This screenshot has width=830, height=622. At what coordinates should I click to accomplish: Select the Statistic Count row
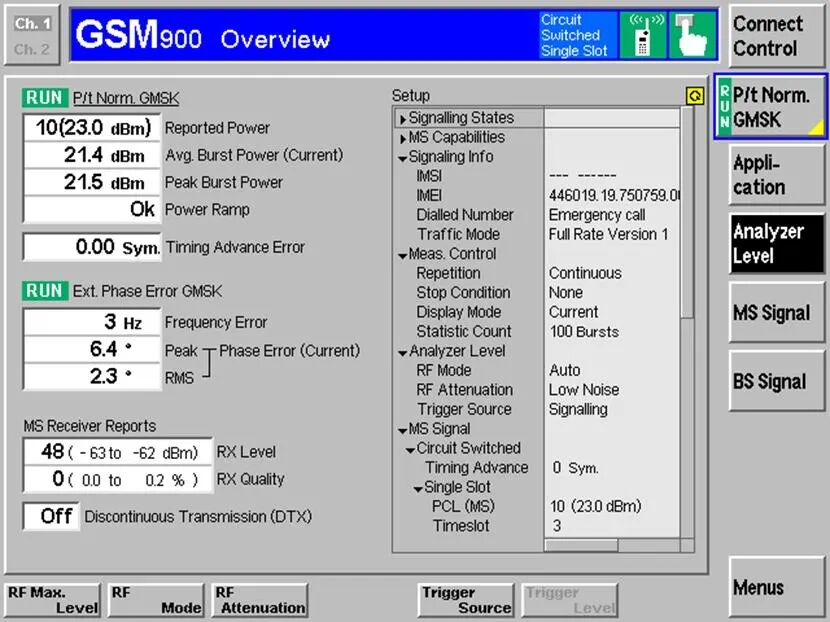click(537, 331)
